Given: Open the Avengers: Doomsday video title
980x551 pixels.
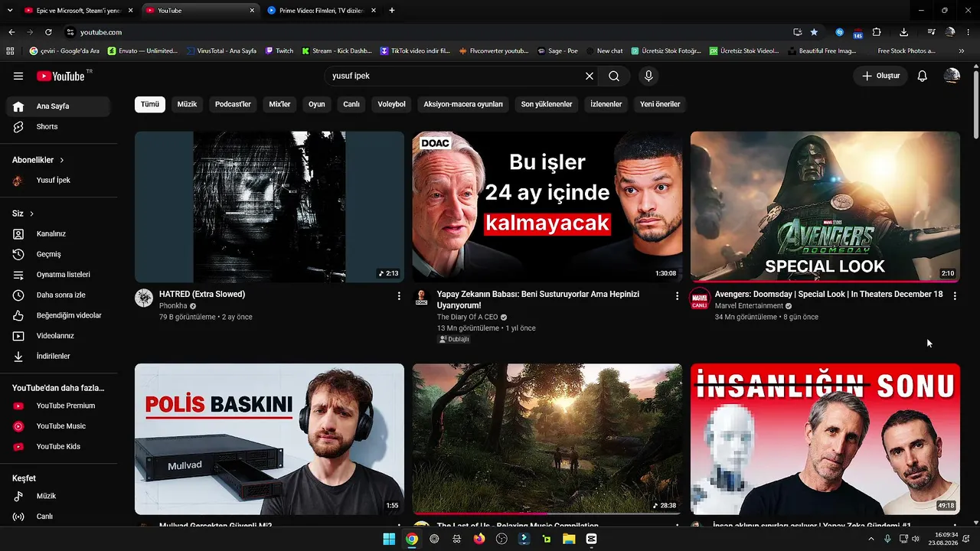Looking at the screenshot, I should (x=828, y=294).
